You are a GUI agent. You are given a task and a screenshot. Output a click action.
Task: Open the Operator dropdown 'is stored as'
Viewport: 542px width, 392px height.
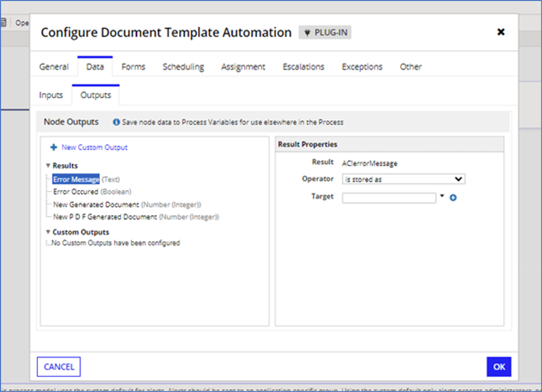pos(403,179)
